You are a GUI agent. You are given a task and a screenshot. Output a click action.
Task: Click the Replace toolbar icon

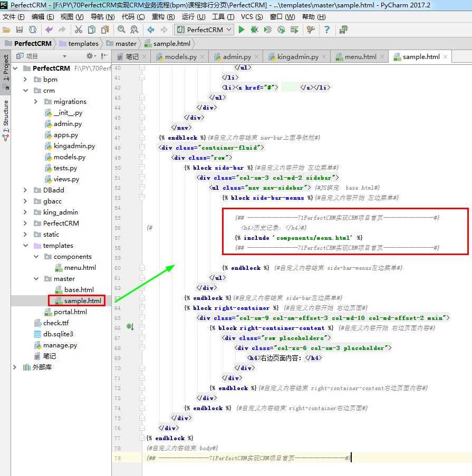click(134, 30)
